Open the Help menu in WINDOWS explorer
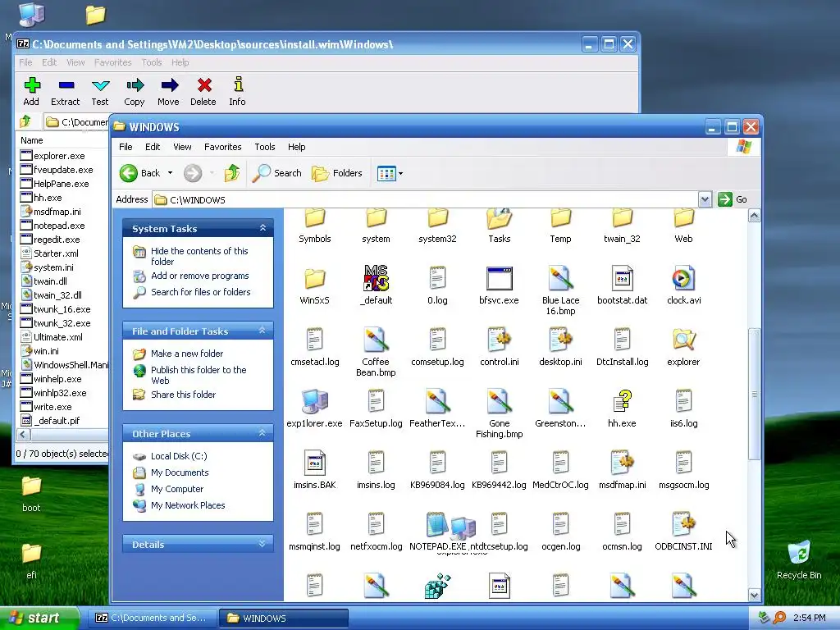This screenshot has width=840, height=630. [296, 147]
